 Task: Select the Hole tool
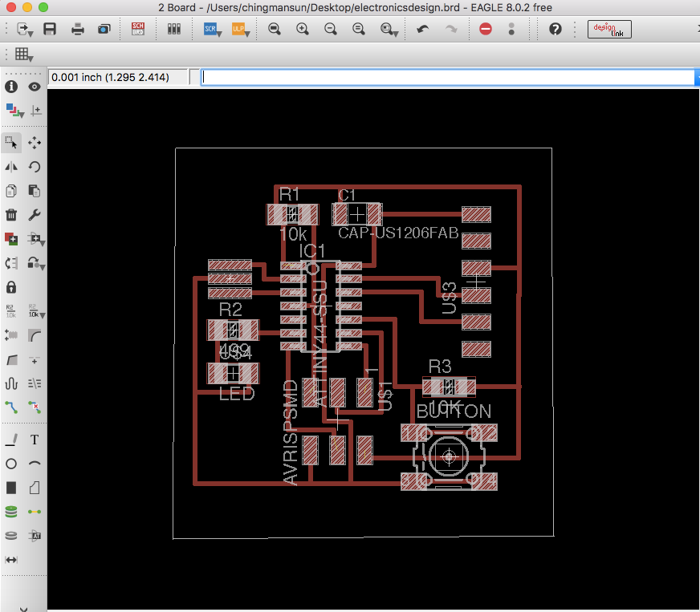pos(11,536)
